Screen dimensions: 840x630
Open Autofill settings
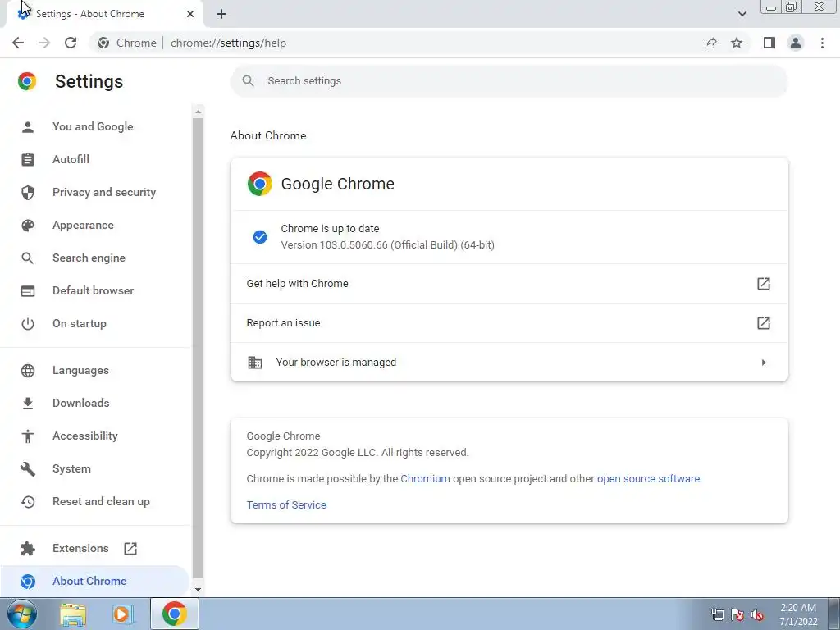[71, 159]
